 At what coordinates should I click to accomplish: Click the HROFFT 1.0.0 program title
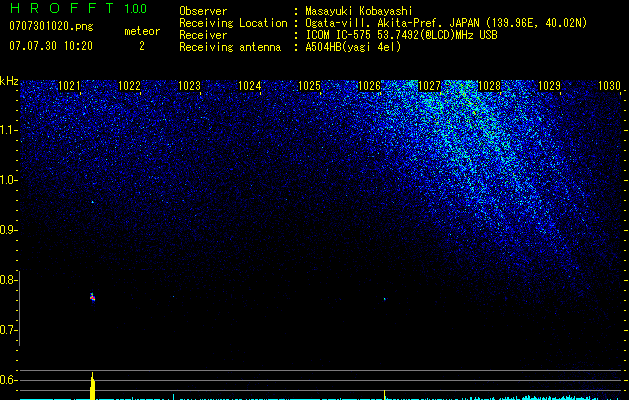(78, 8)
